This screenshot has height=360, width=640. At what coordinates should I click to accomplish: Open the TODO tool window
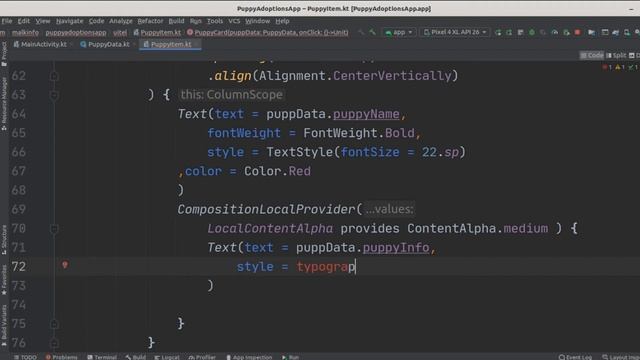25,357
